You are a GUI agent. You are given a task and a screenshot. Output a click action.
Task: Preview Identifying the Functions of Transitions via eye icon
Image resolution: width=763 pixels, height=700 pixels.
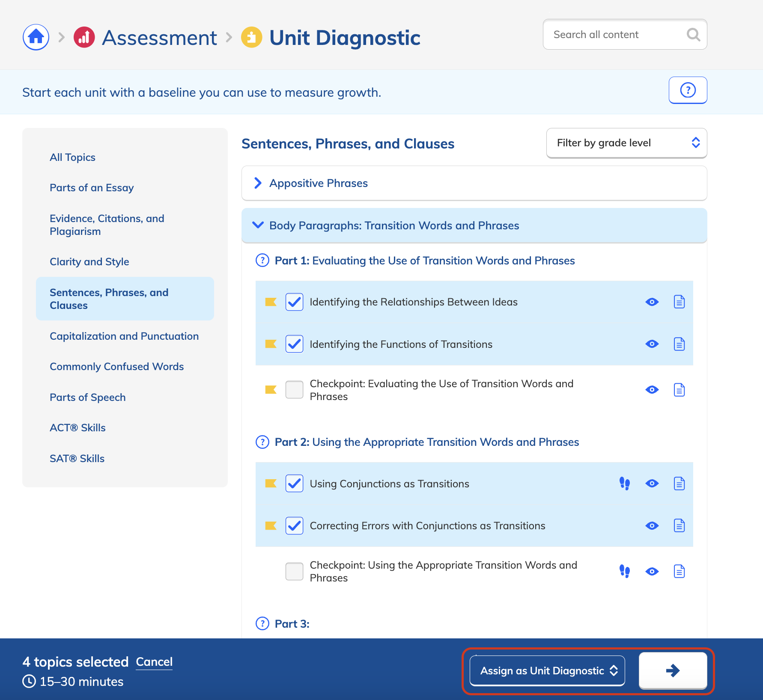pos(652,344)
